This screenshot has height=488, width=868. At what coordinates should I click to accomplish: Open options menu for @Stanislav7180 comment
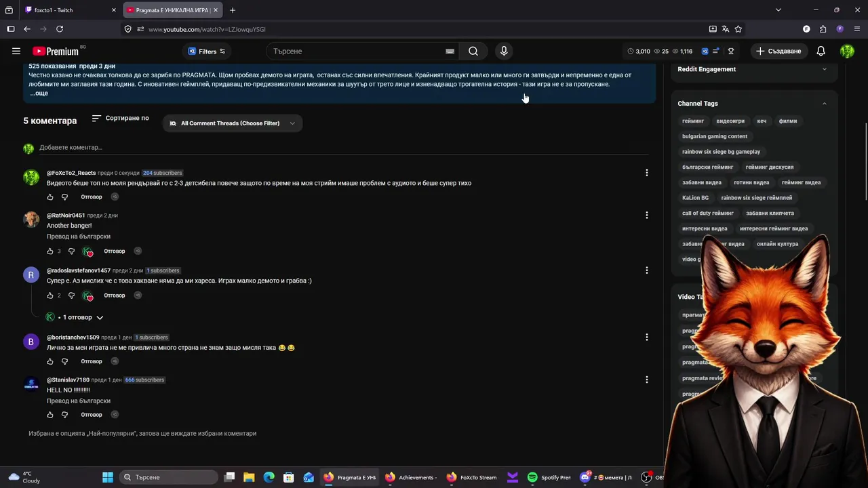pyautogui.click(x=647, y=380)
